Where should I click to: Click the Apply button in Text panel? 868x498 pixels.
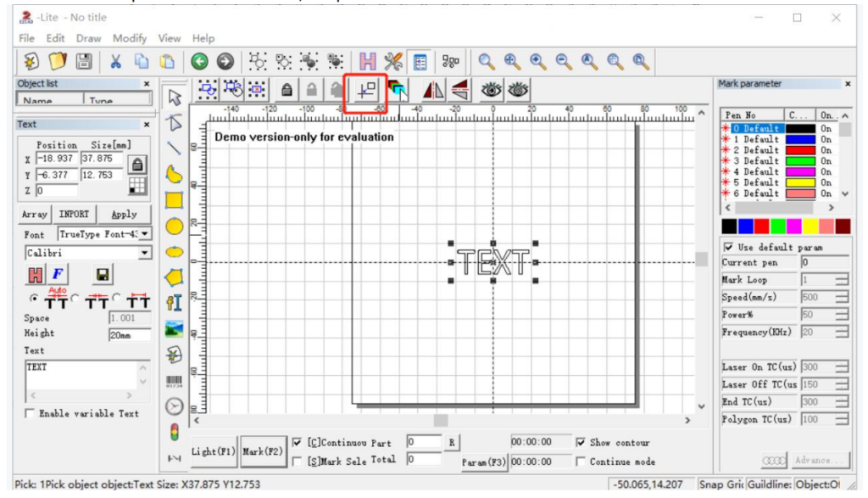point(124,214)
